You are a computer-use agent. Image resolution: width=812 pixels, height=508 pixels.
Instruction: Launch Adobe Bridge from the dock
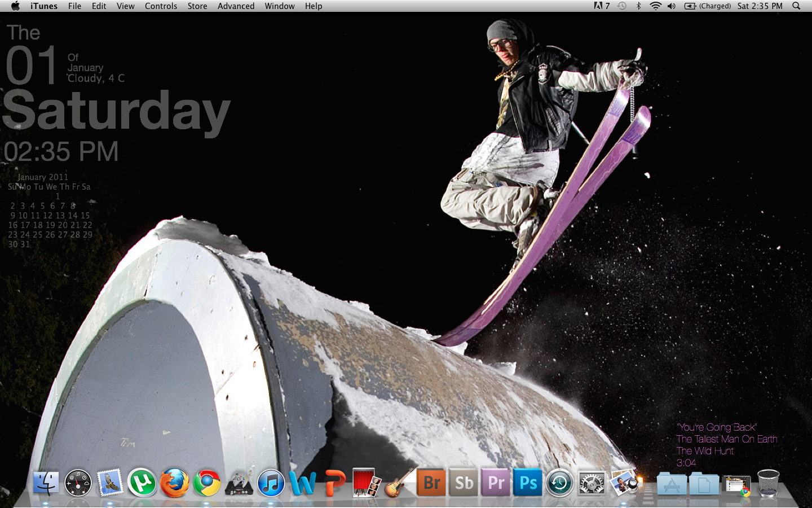click(431, 483)
